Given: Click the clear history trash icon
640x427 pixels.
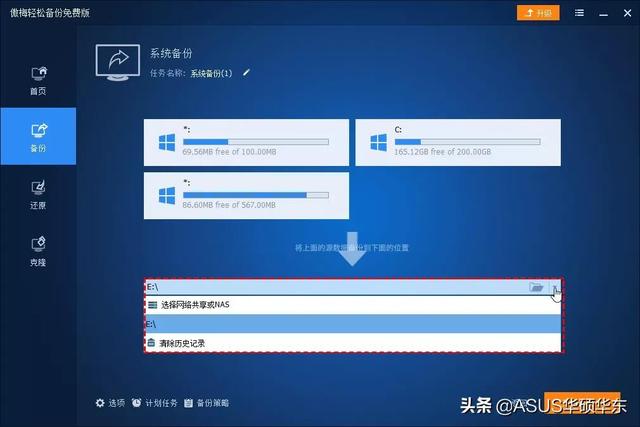Looking at the screenshot, I should [151, 343].
